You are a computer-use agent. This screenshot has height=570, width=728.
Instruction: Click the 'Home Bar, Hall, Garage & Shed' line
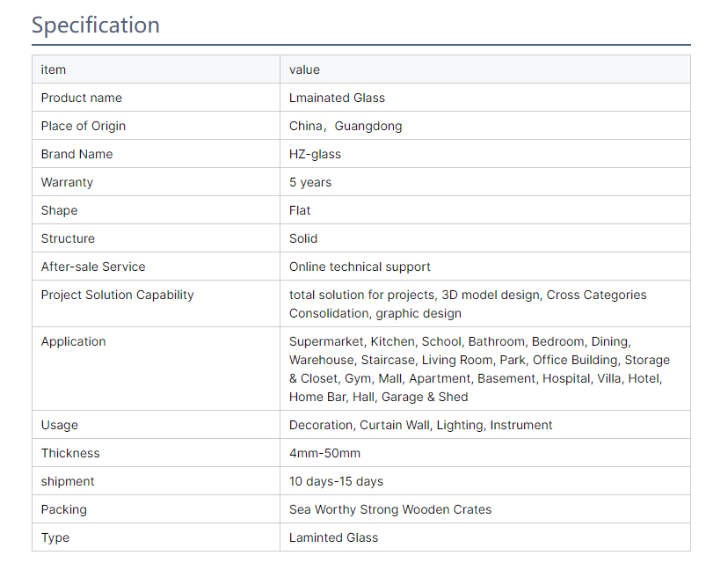point(378,398)
